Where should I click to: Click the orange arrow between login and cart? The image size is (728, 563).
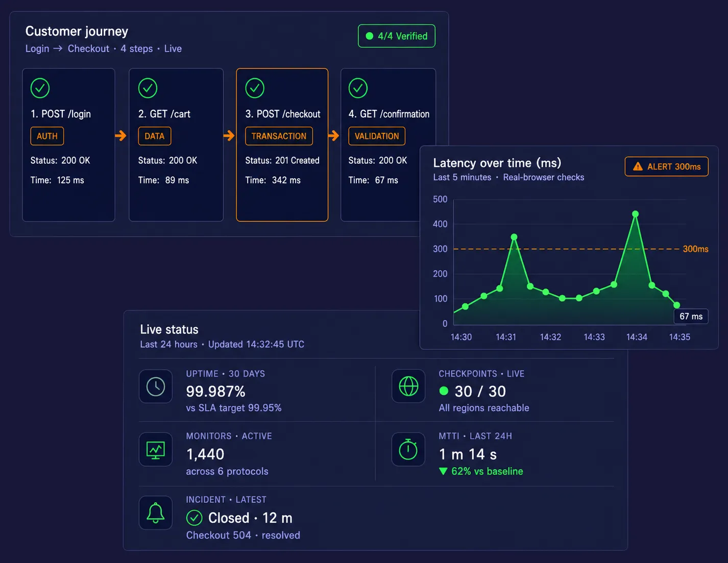(x=121, y=136)
